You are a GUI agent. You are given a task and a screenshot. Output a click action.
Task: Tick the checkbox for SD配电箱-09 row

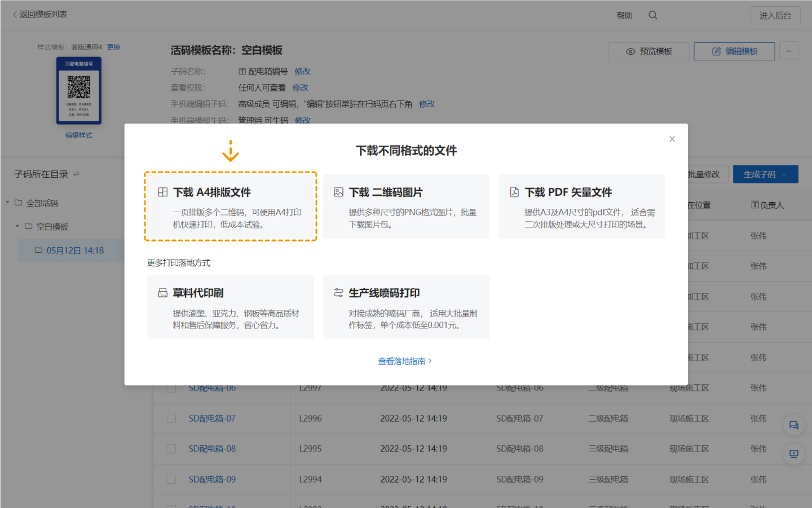pos(171,480)
